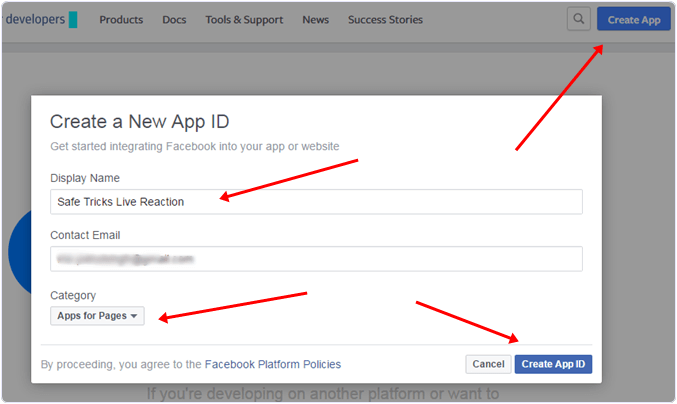Click the 'Category' label
This screenshot has height=404, width=677.
(73, 296)
